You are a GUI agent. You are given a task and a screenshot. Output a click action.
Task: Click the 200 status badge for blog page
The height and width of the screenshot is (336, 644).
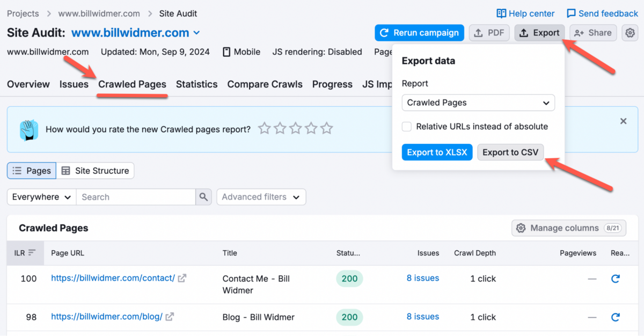[349, 317]
